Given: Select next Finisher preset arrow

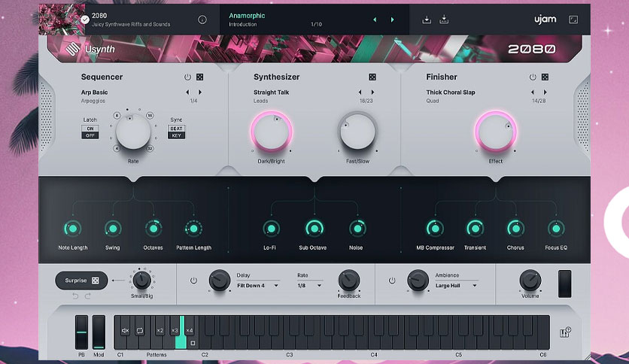Looking at the screenshot, I should tap(545, 93).
